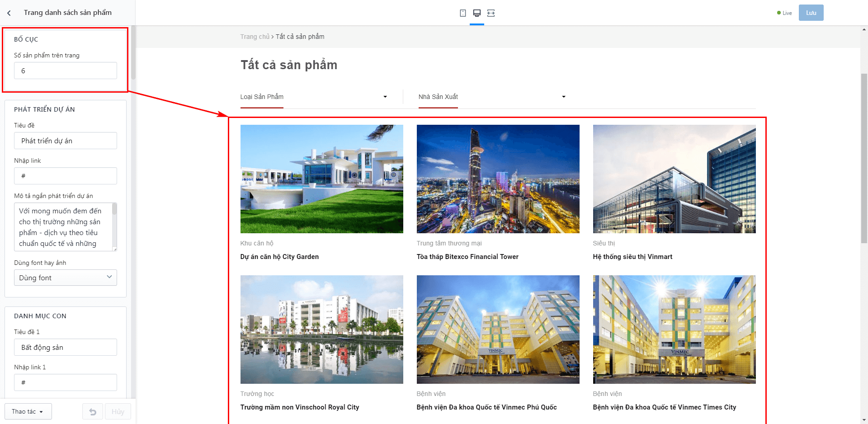This screenshot has height=424, width=868.
Task: Open the Bitexco Financial Tower thumbnail
Action: pos(498,179)
